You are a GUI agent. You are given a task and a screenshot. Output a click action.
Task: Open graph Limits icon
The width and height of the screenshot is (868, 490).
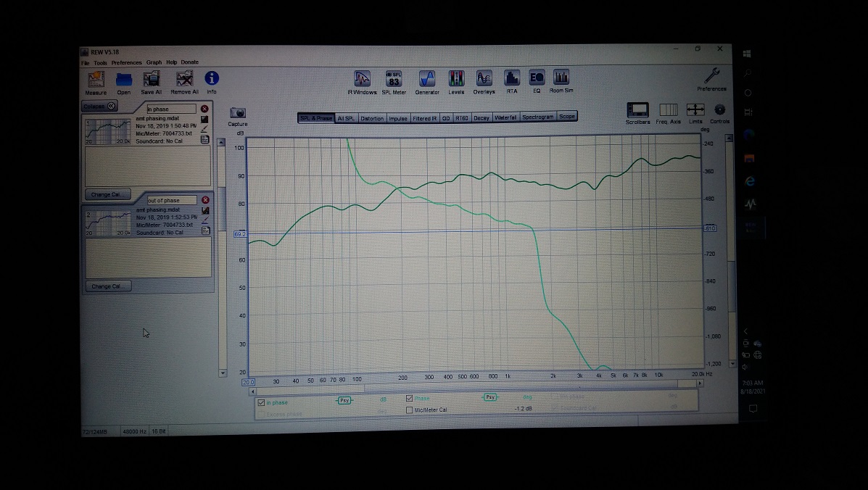[x=695, y=109]
